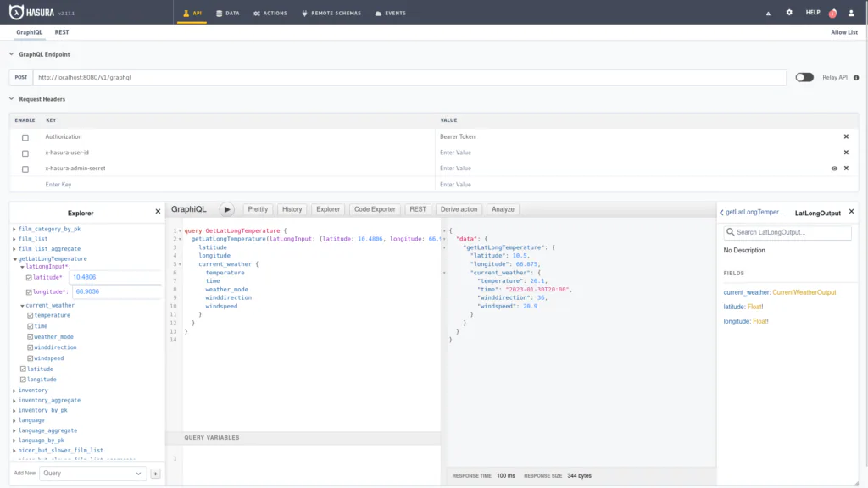Toggle the Relay API switch
The height and width of the screenshot is (488, 868).
point(804,77)
